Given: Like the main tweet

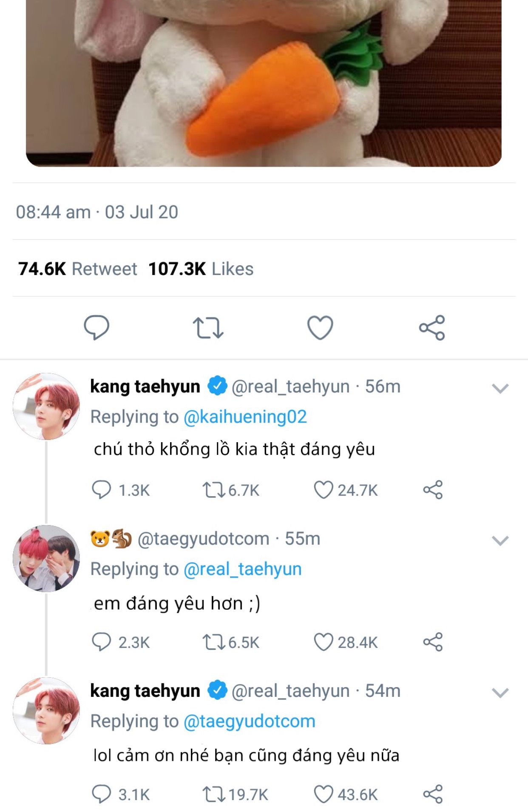Looking at the screenshot, I should tap(320, 328).
